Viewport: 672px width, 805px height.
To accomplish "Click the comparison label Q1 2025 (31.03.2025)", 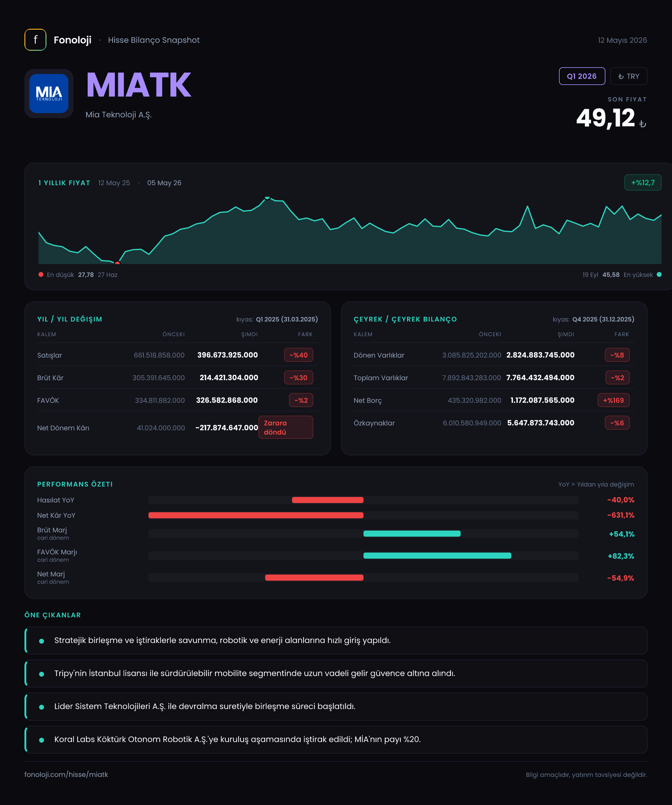I will coord(287,319).
